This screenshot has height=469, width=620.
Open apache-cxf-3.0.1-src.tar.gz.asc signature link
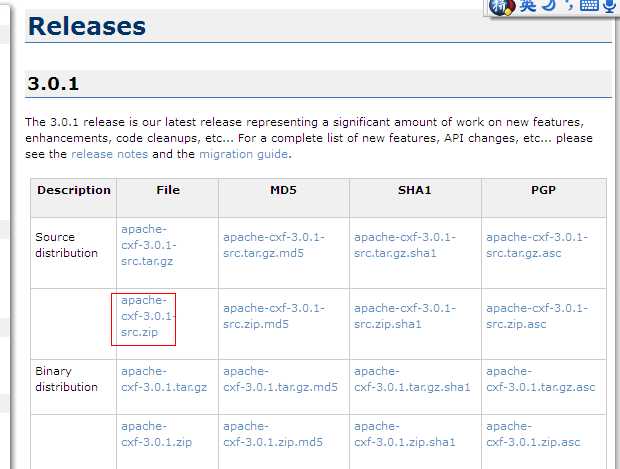click(537, 245)
